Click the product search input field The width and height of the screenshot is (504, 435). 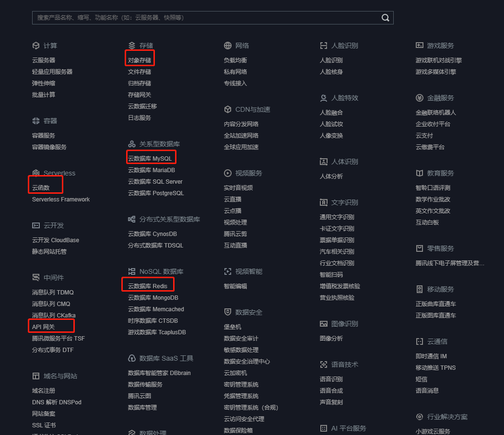192,17
